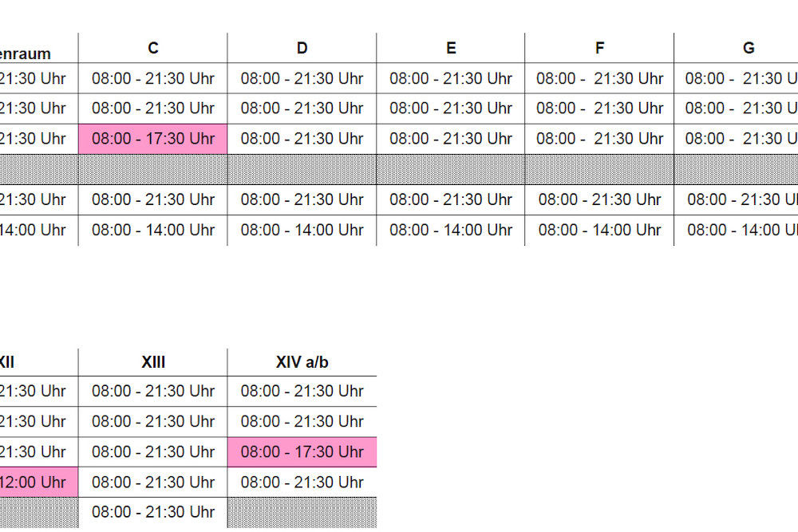
Task: Click the gray shaded cell under XIV a/b
Action: (x=302, y=513)
